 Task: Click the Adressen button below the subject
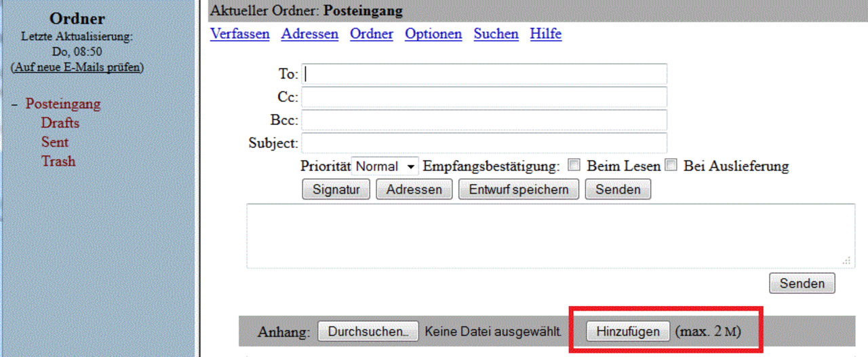click(x=414, y=189)
